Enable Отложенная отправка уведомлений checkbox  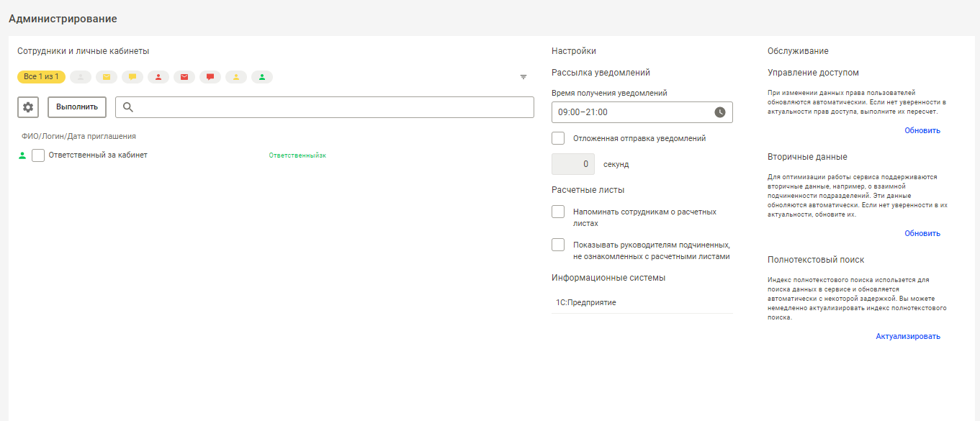[x=558, y=138]
